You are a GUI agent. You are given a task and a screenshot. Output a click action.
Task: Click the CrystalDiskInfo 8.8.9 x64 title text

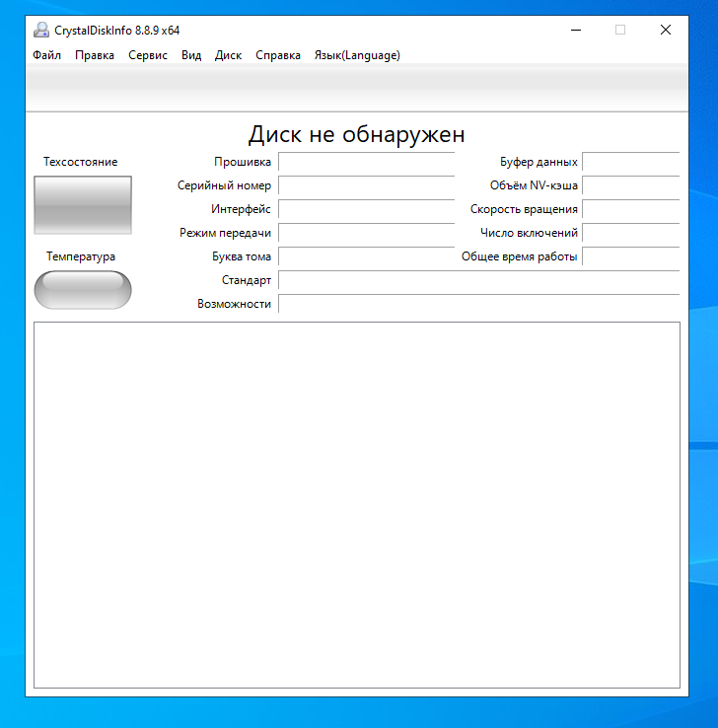pyautogui.click(x=117, y=31)
